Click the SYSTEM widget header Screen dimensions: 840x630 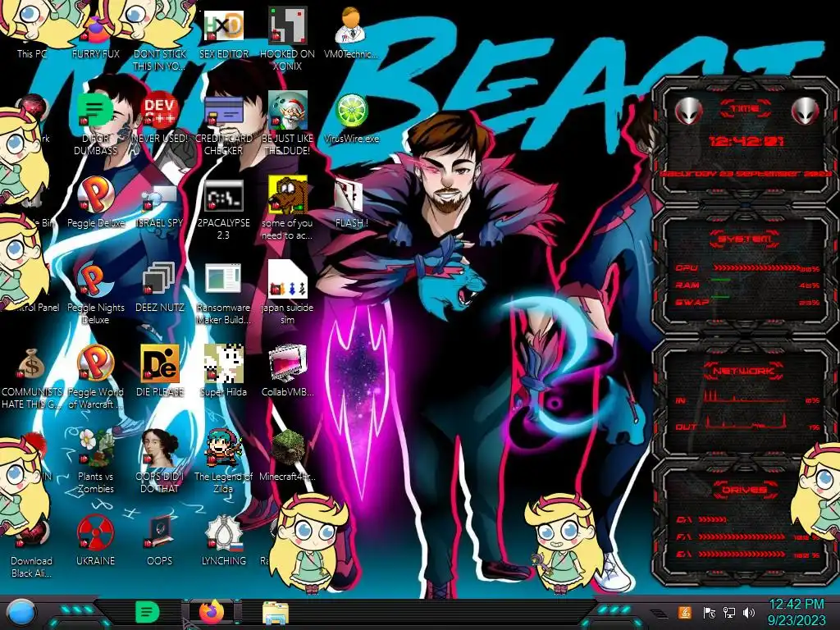coord(744,239)
